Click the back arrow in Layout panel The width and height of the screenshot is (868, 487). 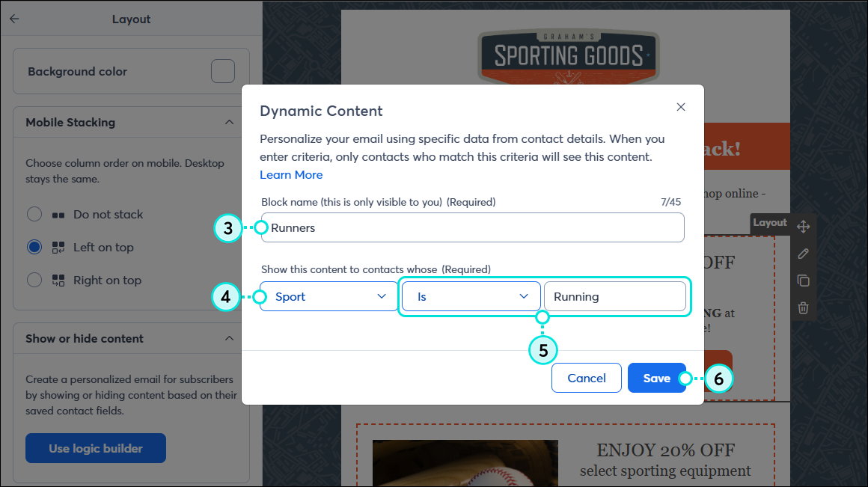(x=14, y=19)
